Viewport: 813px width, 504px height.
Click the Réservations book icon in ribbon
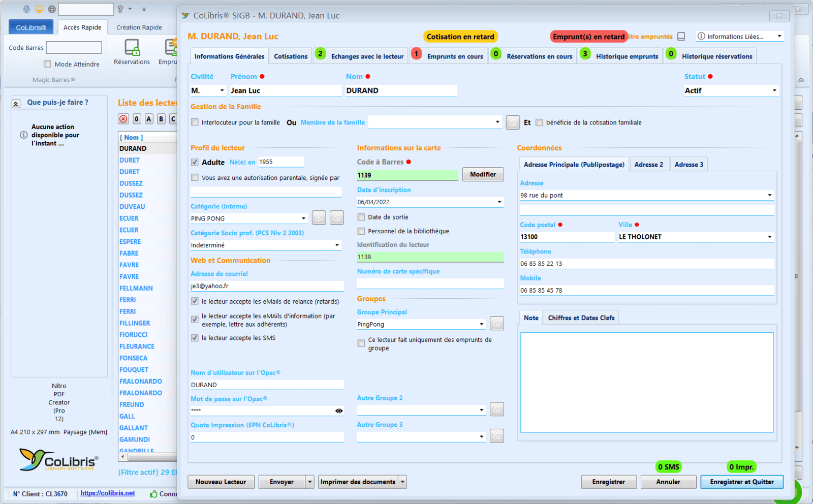tap(132, 48)
